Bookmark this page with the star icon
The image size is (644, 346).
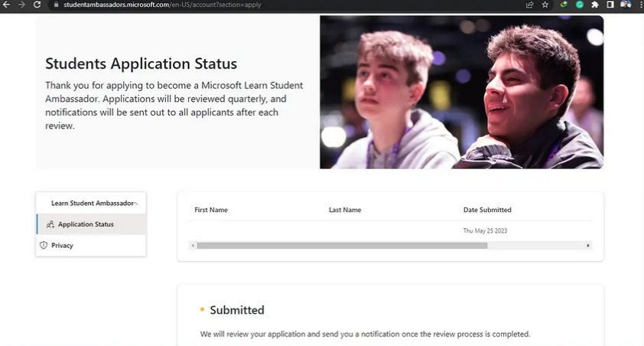(x=545, y=5)
